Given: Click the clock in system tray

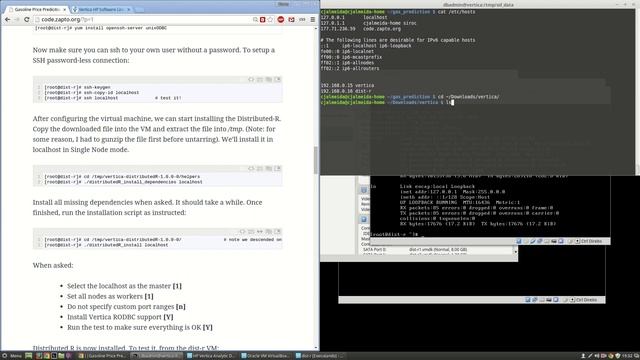Looking at the screenshot, I should [x=626, y=356].
